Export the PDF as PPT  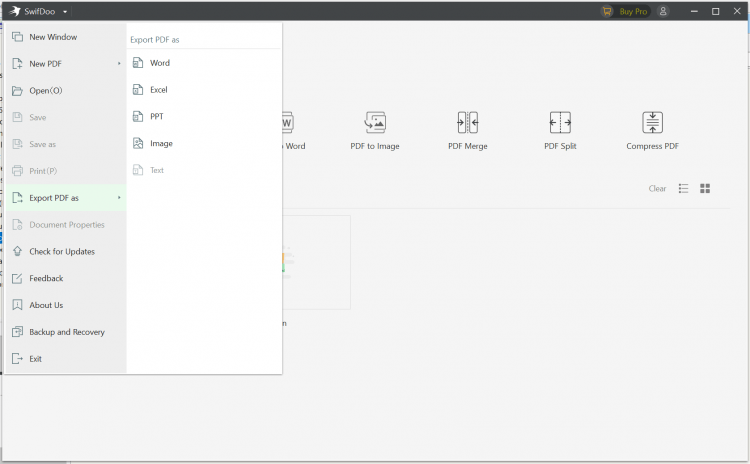(x=204, y=116)
